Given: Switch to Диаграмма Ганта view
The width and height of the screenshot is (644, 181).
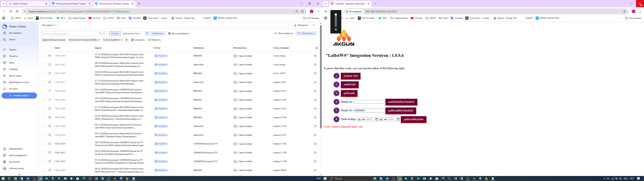Looking at the screenshot, I should (131, 34).
